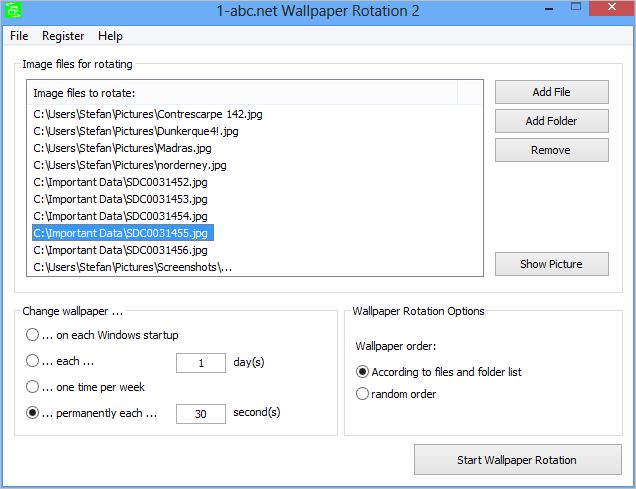Select the 'each ... day(s)' radio option
The width and height of the screenshot is (636, 489).
[x=34, y=361]
